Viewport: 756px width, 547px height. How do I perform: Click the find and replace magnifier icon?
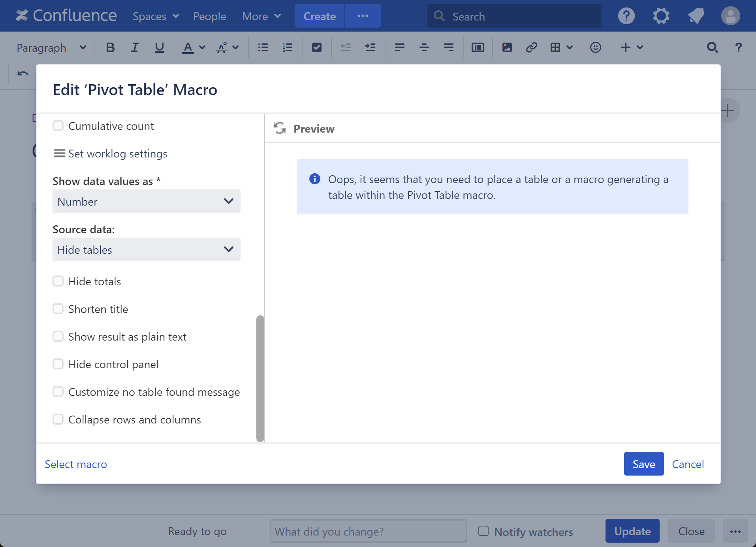pos(712,48)
